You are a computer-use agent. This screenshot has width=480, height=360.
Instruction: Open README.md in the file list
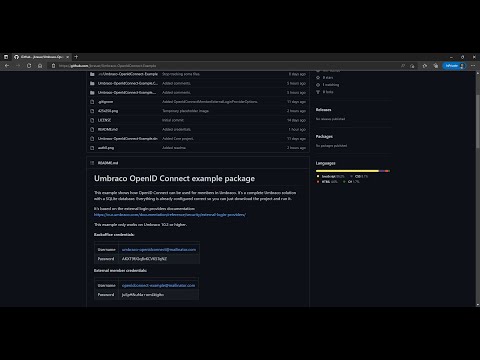click(108, 129)
